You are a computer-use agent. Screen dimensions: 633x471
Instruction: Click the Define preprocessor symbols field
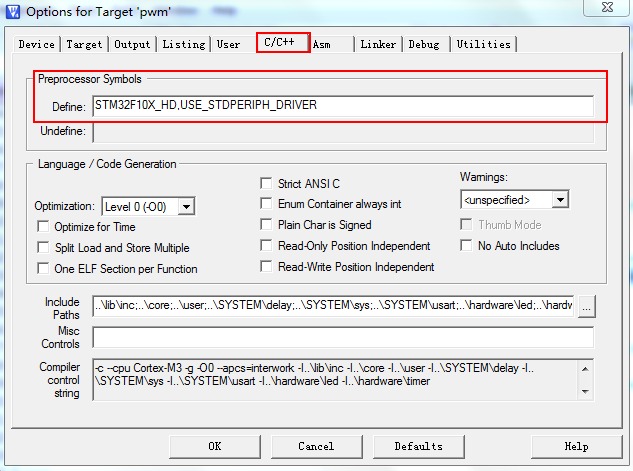(x=343, y=106)
